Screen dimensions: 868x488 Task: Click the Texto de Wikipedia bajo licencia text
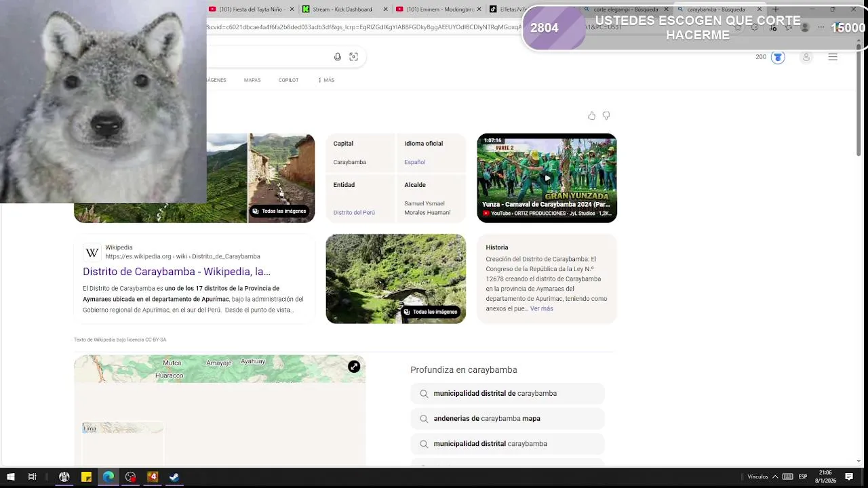point(120,340)
